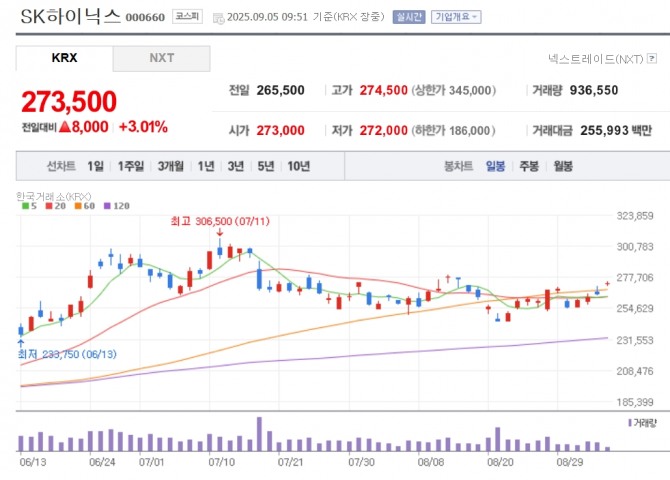
Task: Click the 거래량 volume legend label
Action: point(645,423)
